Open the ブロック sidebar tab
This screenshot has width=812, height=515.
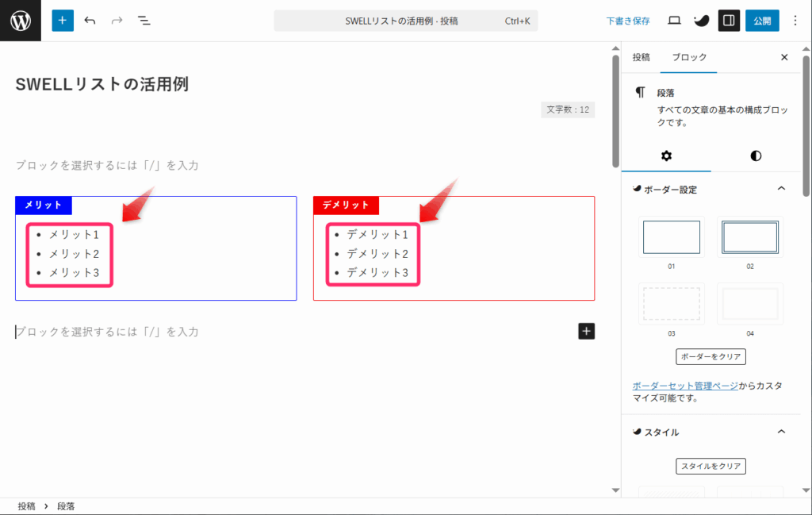pyautogui.click(x=689, y=57)
